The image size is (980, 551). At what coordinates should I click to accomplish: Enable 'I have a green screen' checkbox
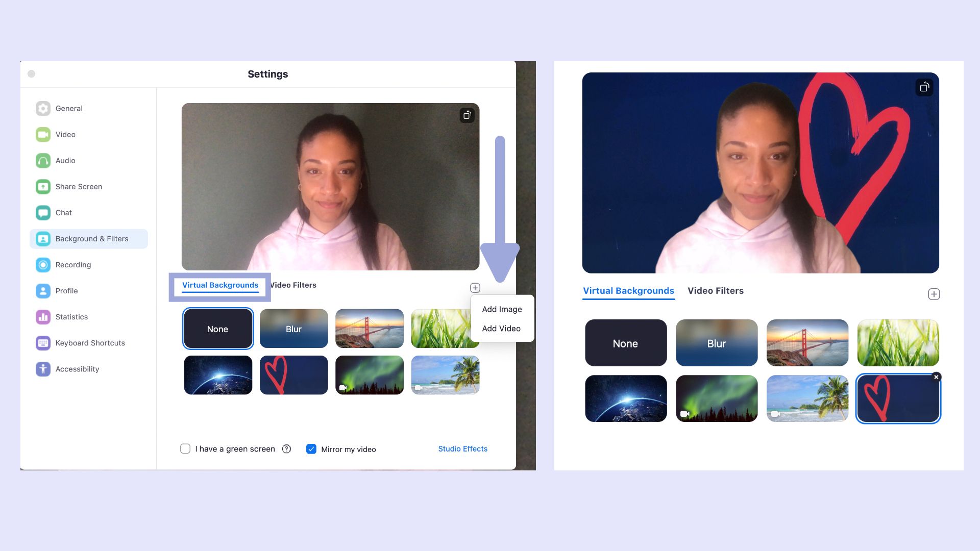185,449
